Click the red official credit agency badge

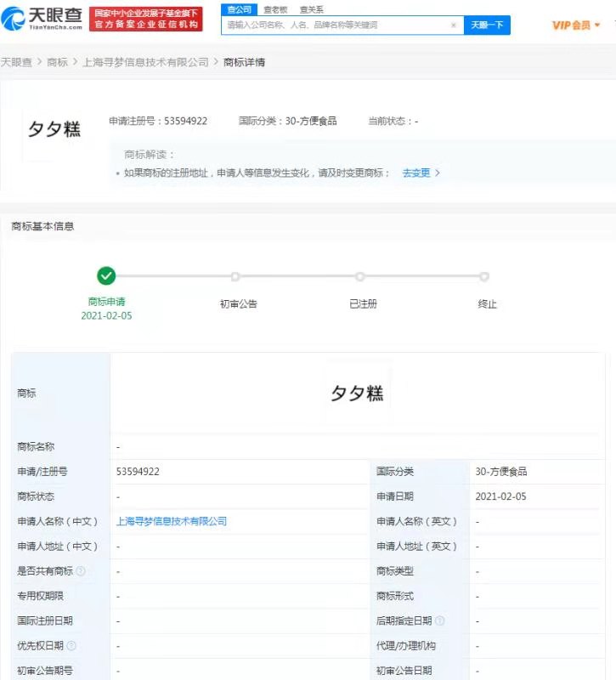pyautogui.click(x=146, y=20)
